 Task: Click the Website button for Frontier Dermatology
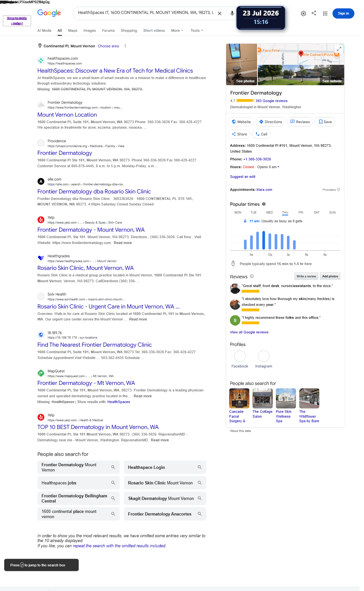coord(241,122)
